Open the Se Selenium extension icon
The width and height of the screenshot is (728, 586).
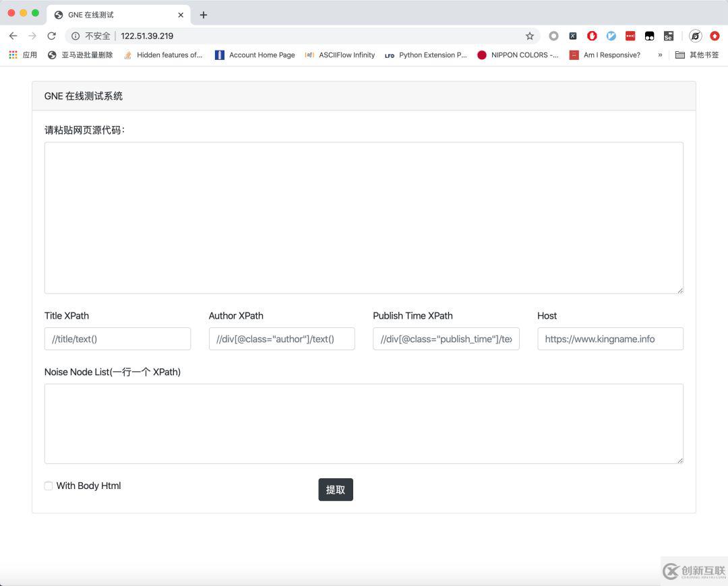pyautogui.click(x=669, y=36)
